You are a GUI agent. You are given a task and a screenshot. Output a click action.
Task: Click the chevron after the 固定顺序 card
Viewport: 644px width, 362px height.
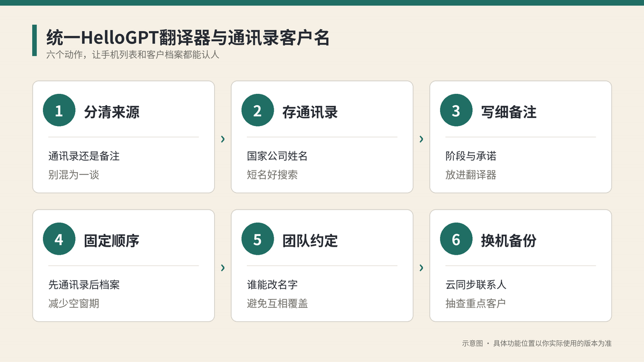pos(223,268)
